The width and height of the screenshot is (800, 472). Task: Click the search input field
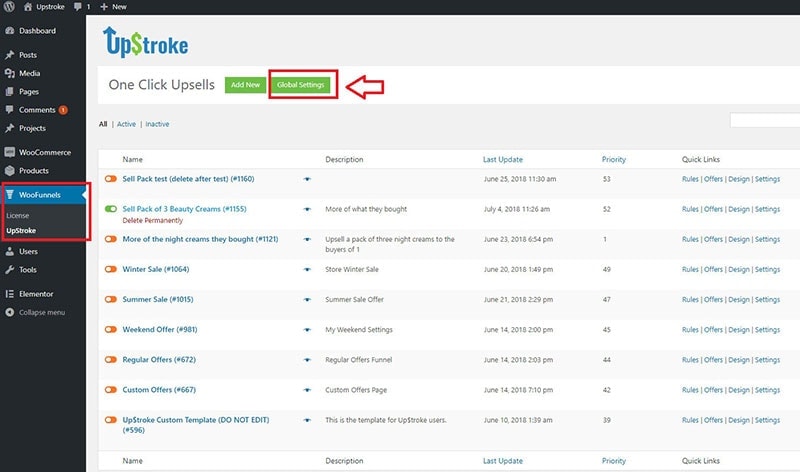click(765, 120)
